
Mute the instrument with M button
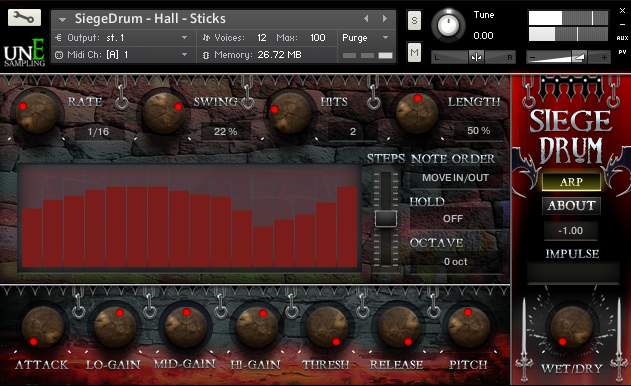(414, 52)
